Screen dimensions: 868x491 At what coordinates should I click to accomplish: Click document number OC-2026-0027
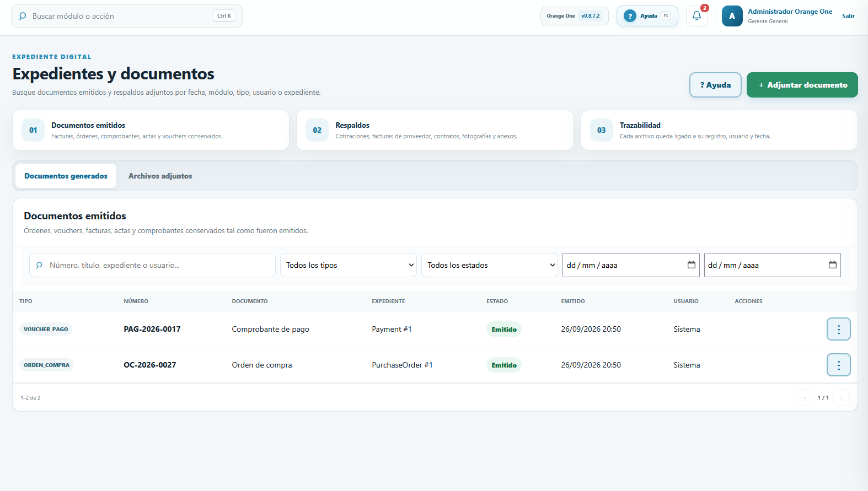(150, 365)
